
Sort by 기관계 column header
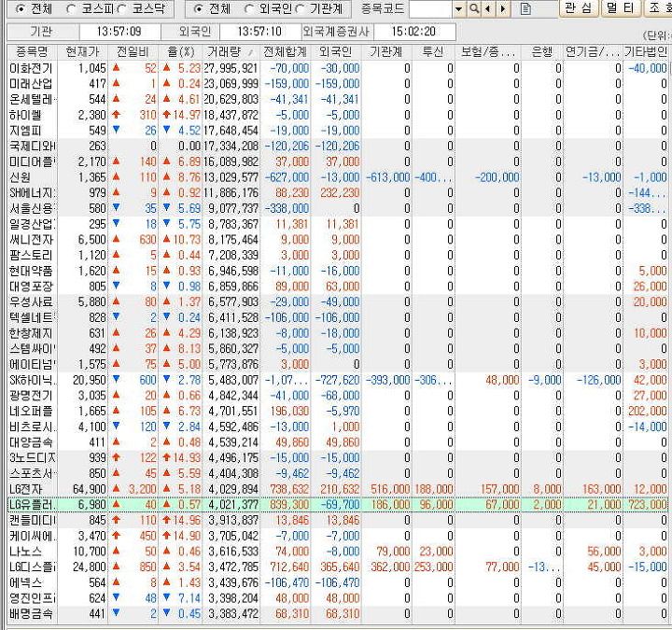point(386,52)
